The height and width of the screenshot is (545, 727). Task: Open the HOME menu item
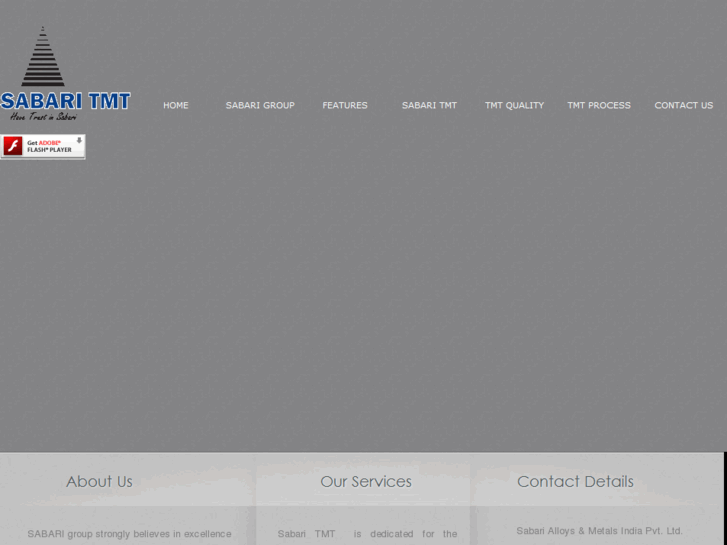point(176,106)
